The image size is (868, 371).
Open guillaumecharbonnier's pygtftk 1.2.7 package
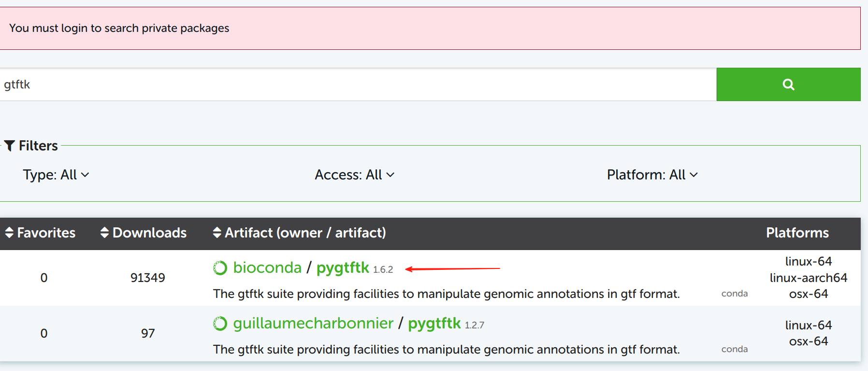coord(434,323)
